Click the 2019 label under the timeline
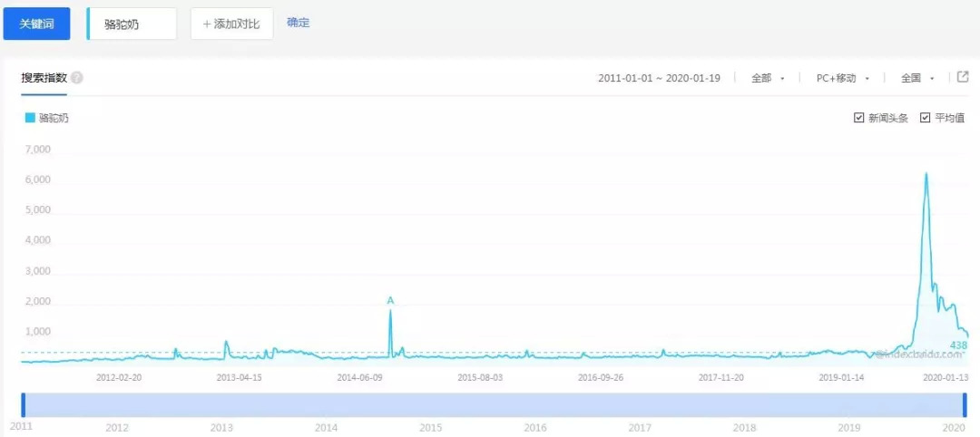 848,428
